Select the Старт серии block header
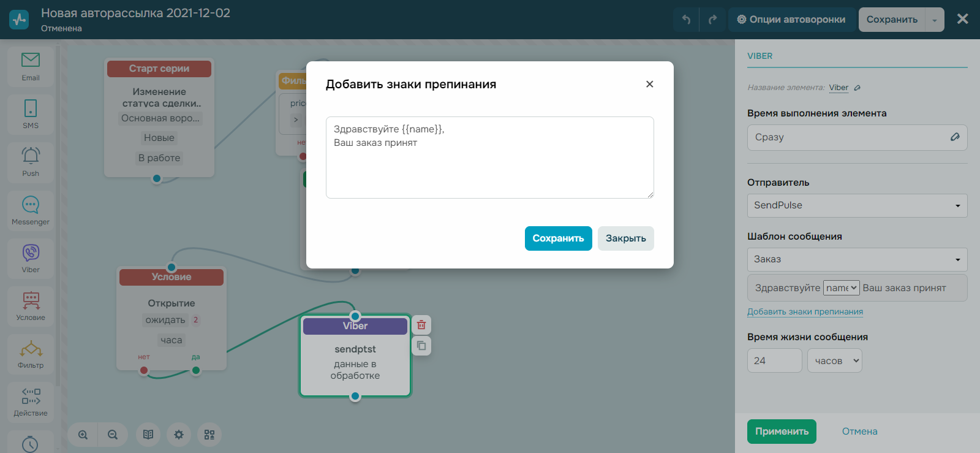980x453 pixels. (x=159, y=69)
